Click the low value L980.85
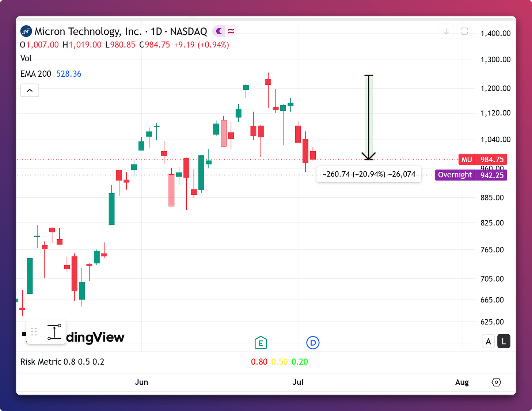Screen dimensions: 532x411 (x=120, y=45)
